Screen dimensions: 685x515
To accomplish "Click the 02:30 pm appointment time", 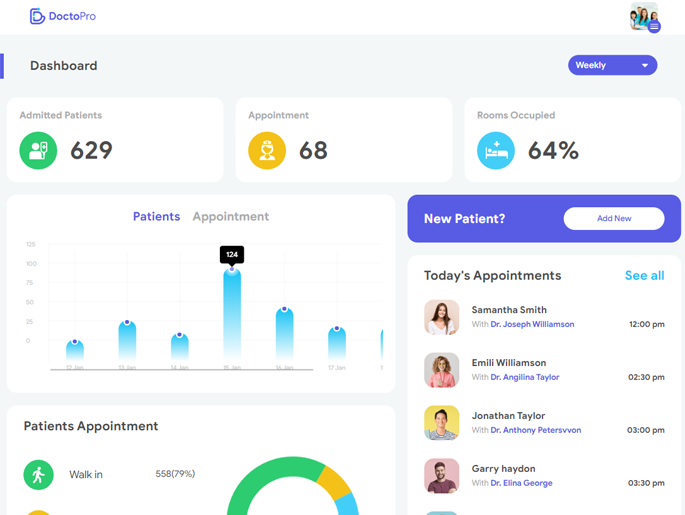I will point(646,377).
